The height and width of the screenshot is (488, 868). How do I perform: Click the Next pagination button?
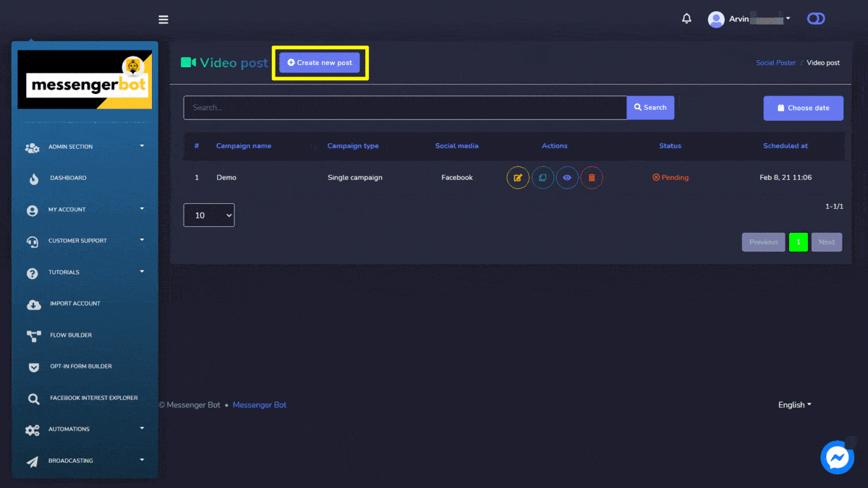click(826, 242)
